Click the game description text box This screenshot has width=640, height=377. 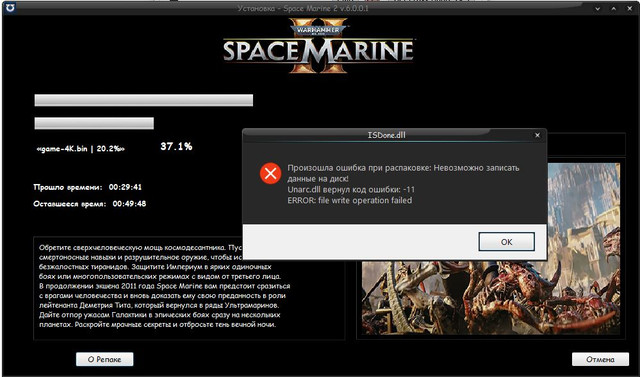click(189, 288)
